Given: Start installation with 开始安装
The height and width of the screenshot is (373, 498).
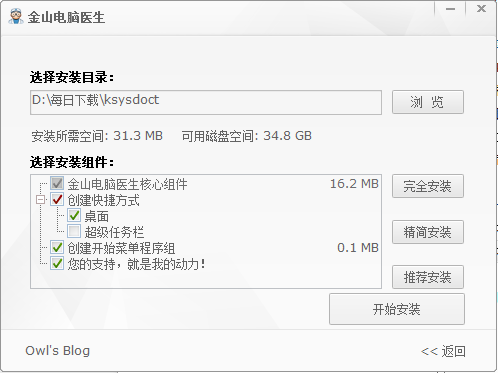Looking at the screenshot, I should click(x=397, y=309).
